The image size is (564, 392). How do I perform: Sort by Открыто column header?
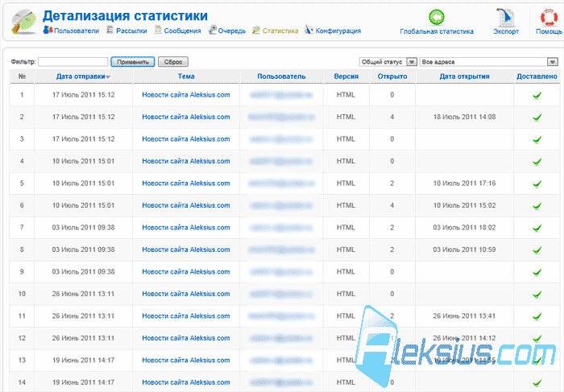392,76
